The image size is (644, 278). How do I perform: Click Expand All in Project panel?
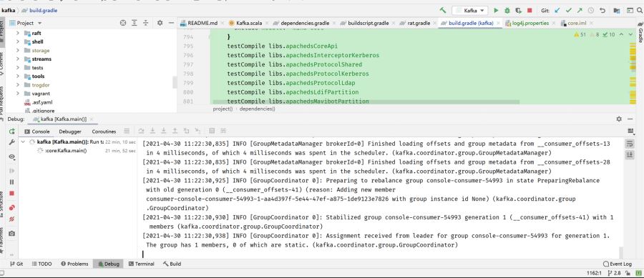pos(135,23)
